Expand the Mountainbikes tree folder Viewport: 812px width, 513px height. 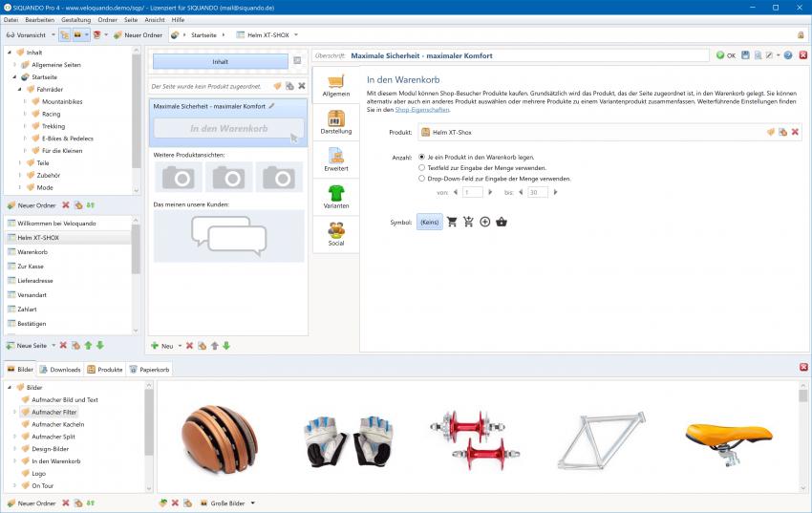[x=25, y=100]
